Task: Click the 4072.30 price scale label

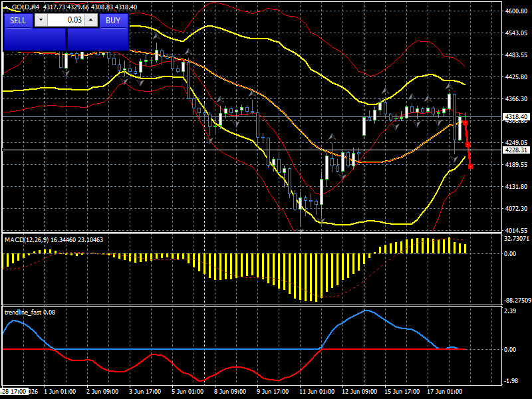Action: click(x=517, y=208)
